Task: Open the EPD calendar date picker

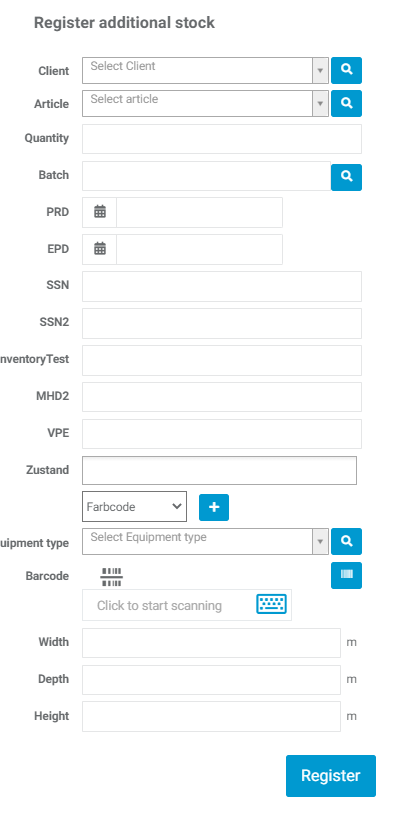Action: click(100, 249)
